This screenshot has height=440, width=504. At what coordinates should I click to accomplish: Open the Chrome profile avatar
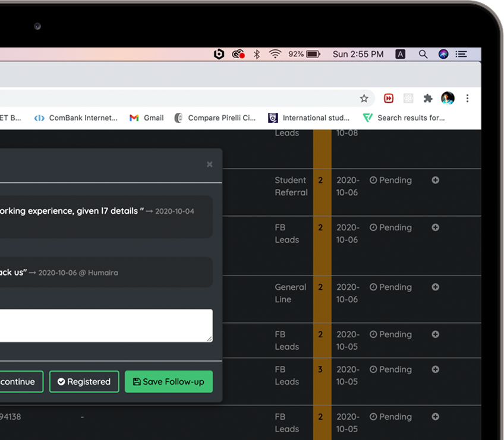click(x=448, y=99)
